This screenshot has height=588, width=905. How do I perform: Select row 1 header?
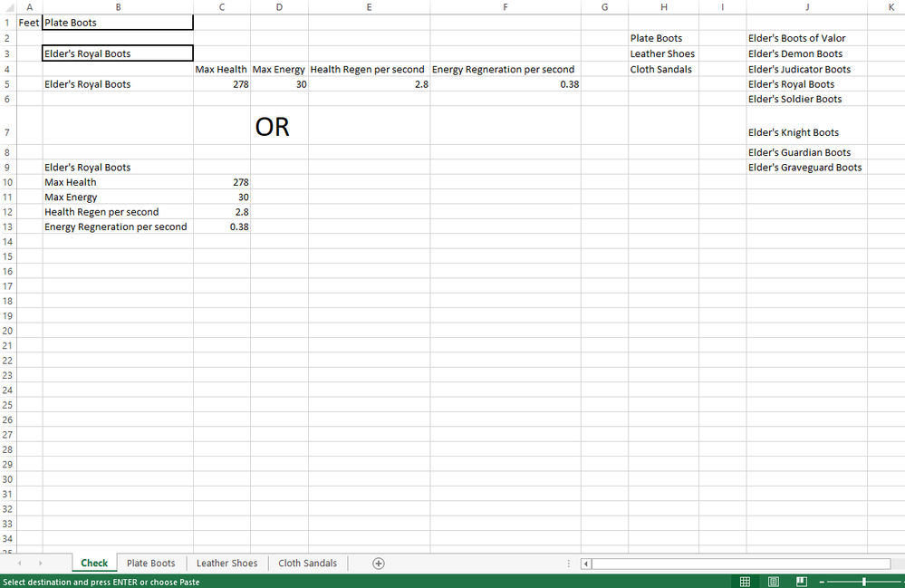coord(7,23)
